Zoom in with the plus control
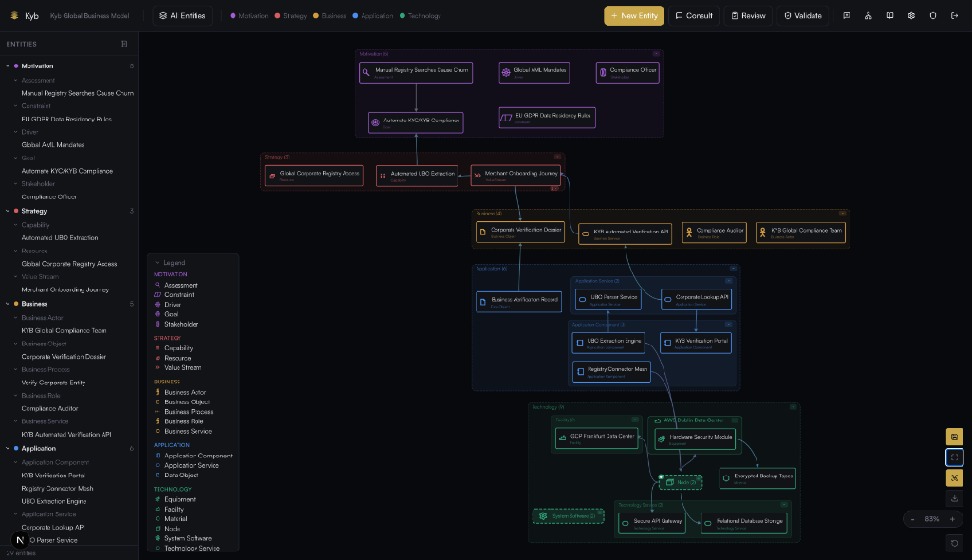The image size is (972, 560). pyautogui.click(x=952, y=519)
